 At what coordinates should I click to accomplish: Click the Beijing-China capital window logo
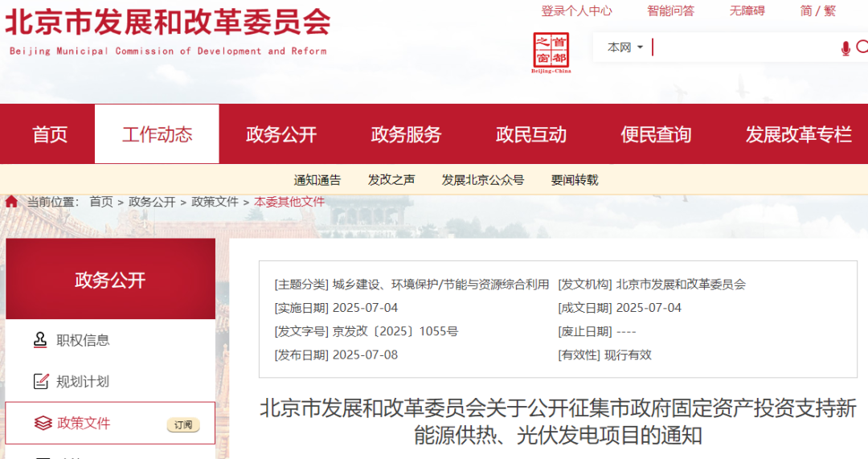(551, 52)
